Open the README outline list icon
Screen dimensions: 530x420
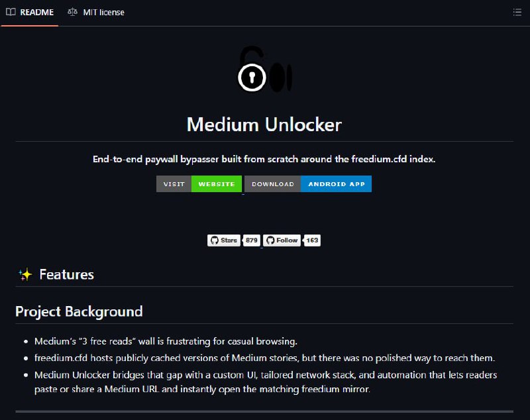click(517, 13)
